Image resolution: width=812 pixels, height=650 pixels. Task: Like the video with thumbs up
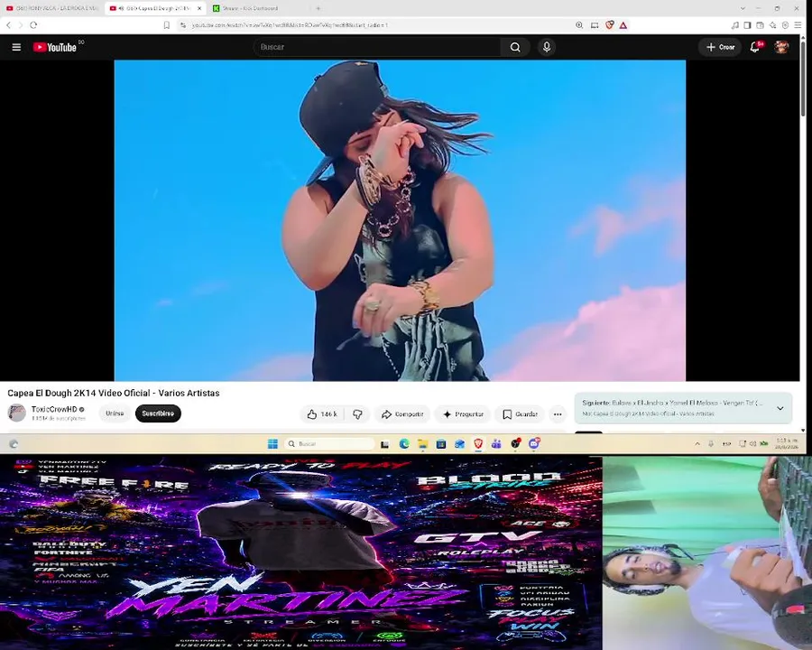pos(321,414)
